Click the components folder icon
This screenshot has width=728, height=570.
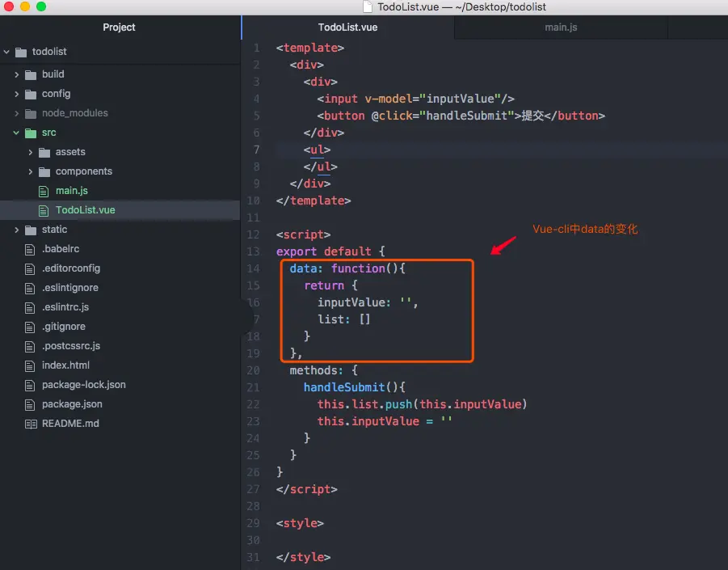(44, 172)
